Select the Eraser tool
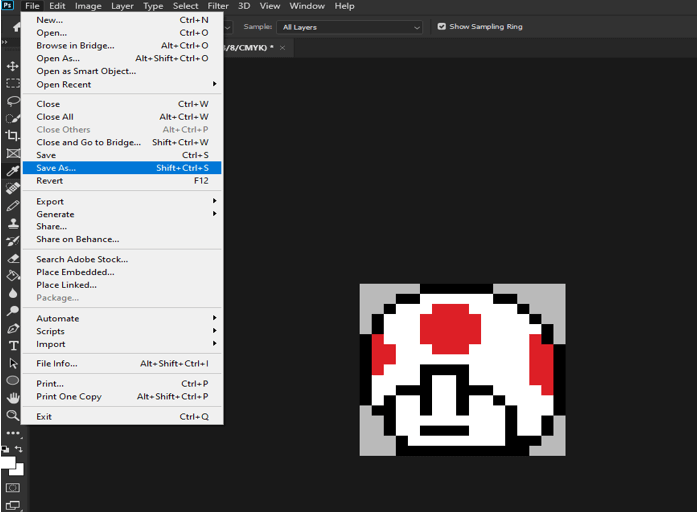The height and width of the screenshot is (512, 697). pos(13,258)
